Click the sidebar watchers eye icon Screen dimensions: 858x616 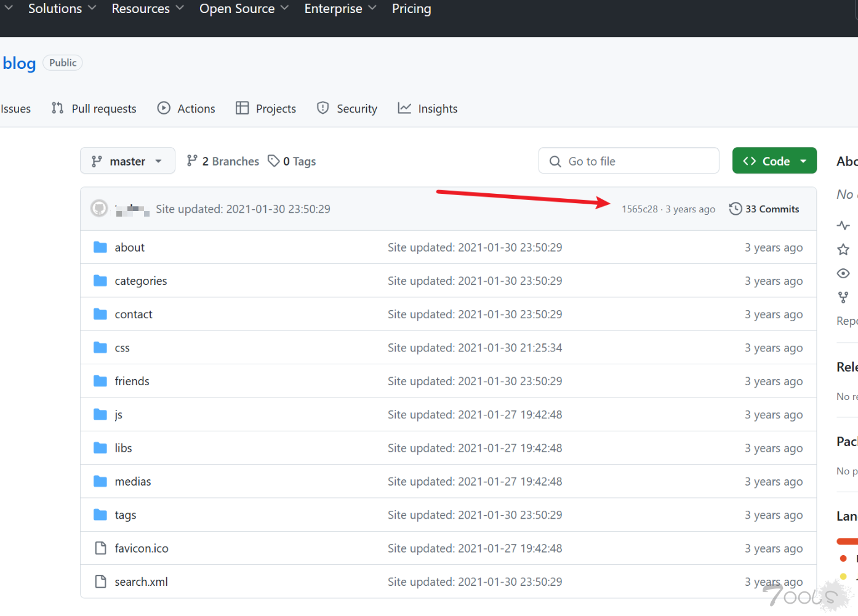tap(843, 273)
